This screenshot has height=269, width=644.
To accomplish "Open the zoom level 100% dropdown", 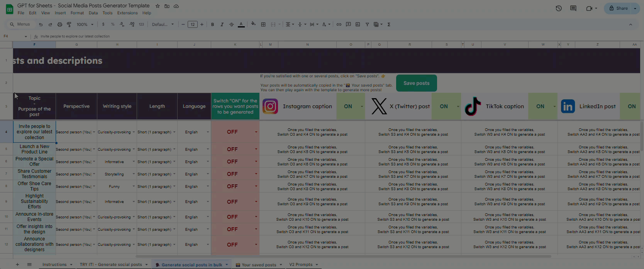I will tap(85, 24).
